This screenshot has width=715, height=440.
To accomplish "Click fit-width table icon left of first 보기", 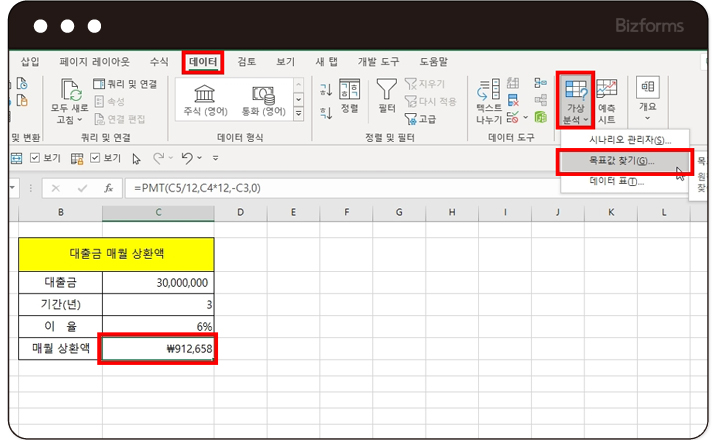I will [16, 158].
